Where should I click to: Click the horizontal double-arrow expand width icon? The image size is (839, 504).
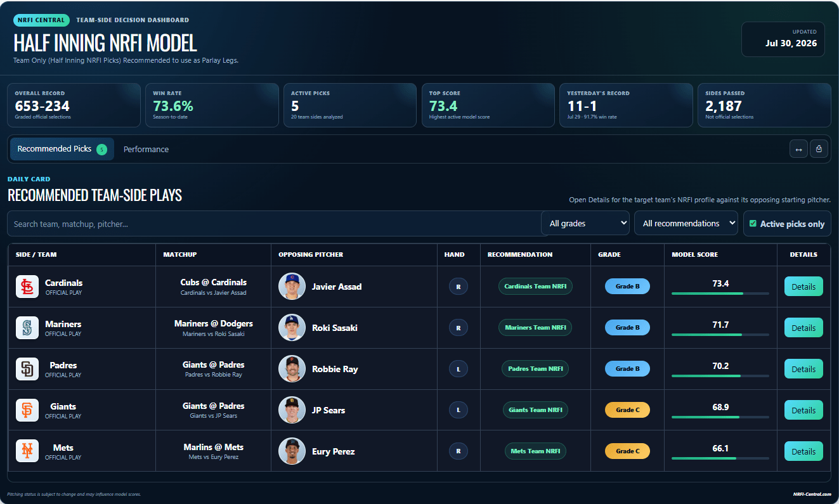798,149
